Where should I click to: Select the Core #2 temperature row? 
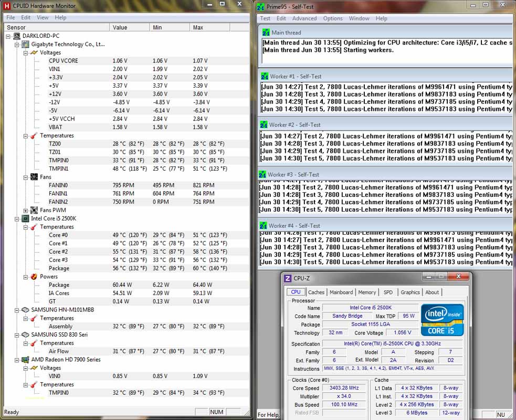click(148, 251)
